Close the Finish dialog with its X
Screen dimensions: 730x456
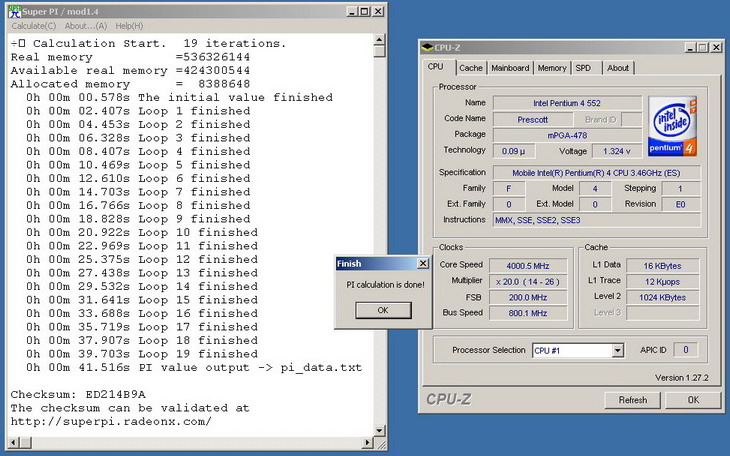(423, 264)
